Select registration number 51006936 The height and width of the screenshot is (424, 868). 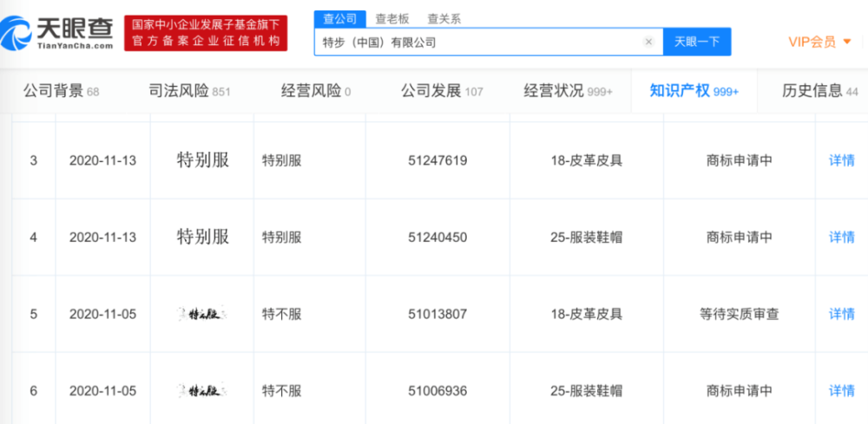click(x=437, y=391)
